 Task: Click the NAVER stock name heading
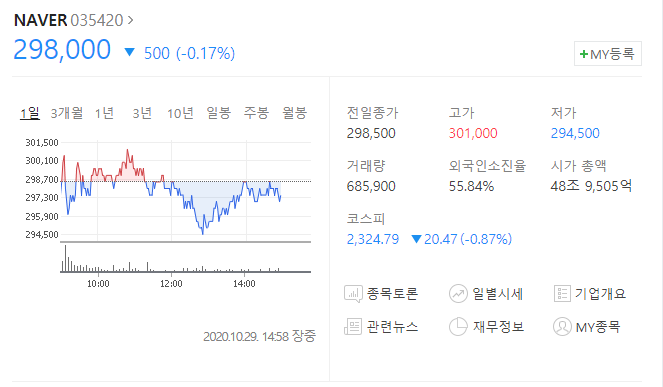click(40, 20)
